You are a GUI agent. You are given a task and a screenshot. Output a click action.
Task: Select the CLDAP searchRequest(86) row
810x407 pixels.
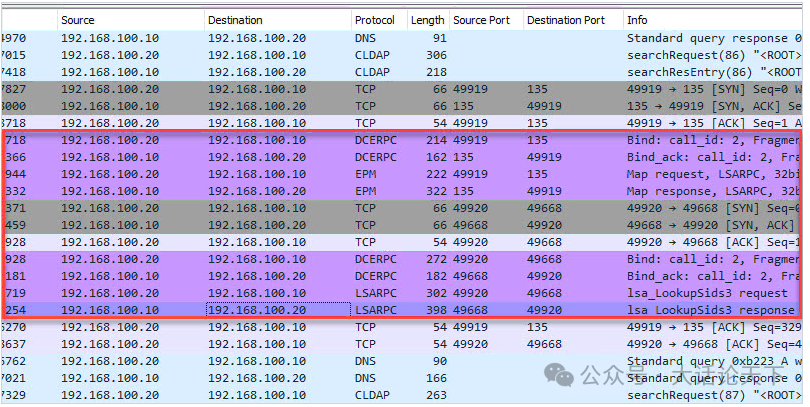[x=402, y=55]
